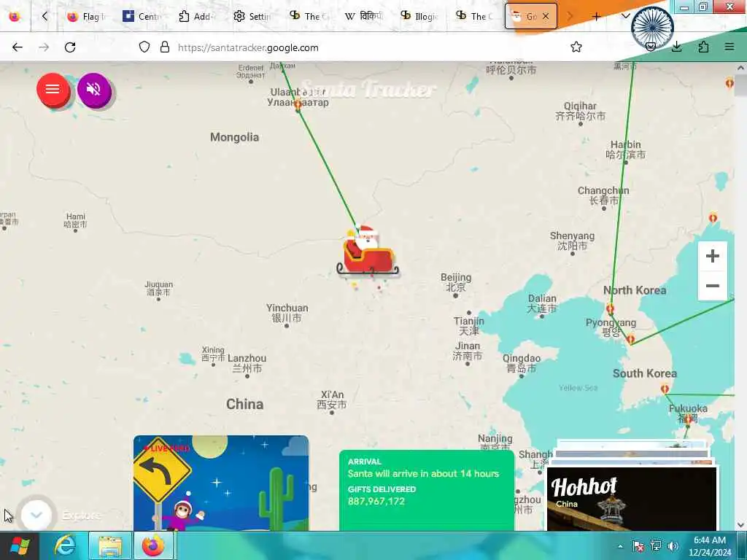Open Firefox application hamburger menu

click(729, 47)
